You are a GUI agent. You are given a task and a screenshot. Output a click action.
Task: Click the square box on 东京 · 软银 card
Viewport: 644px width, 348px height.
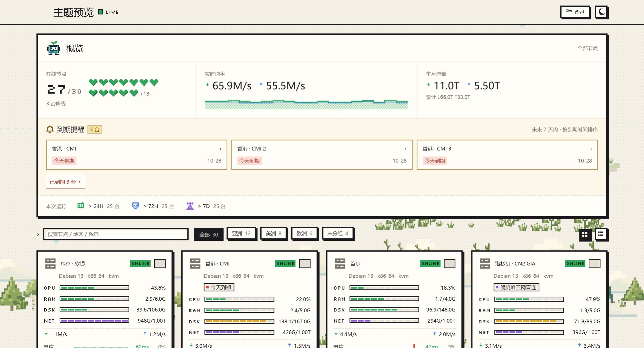(160, 264)
